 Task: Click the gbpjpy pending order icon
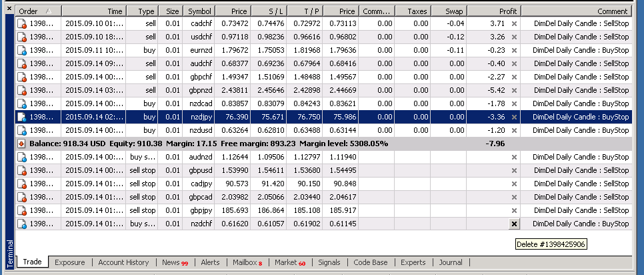point(22,211)
